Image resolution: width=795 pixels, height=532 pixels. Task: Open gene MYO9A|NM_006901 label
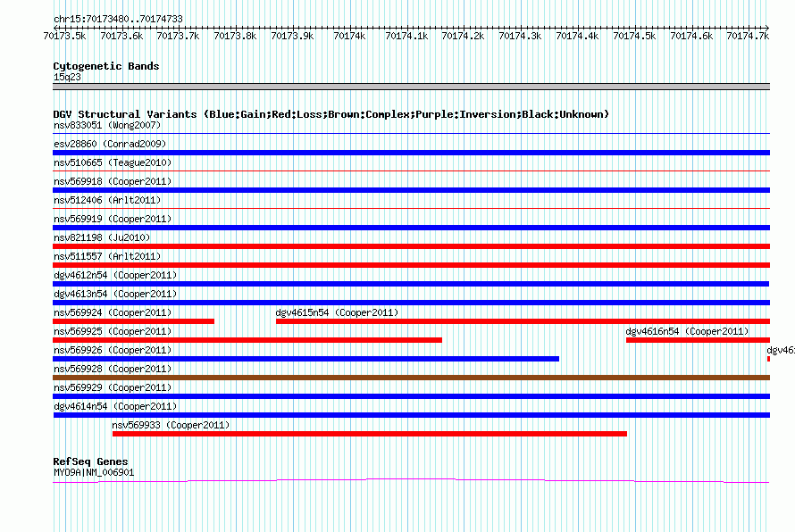tap(94, 473)
